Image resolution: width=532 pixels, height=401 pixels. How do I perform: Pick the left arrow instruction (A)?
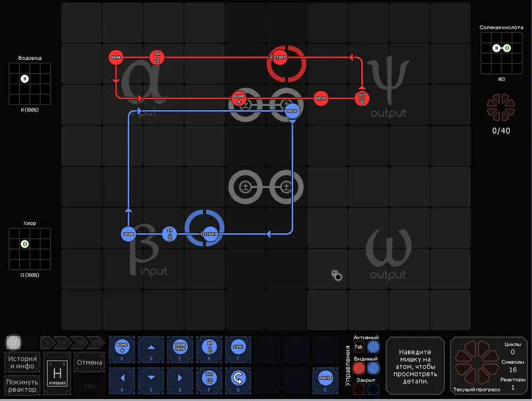pyautogui.click(x=122, y=380)
